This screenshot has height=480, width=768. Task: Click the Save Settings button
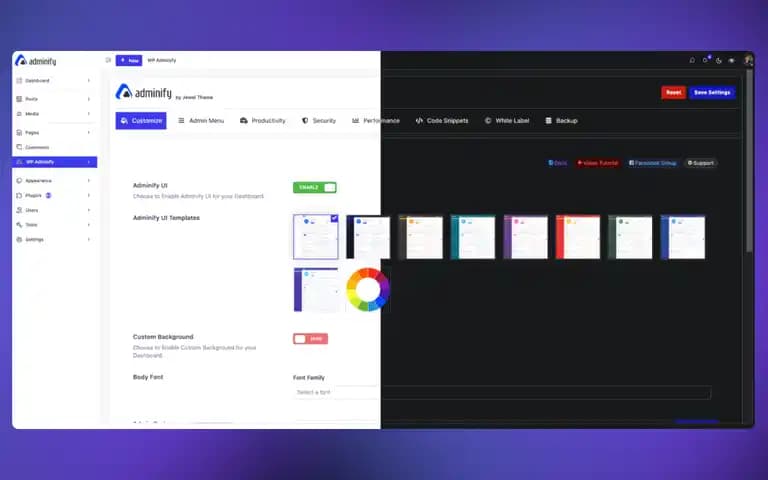point(712,92)
